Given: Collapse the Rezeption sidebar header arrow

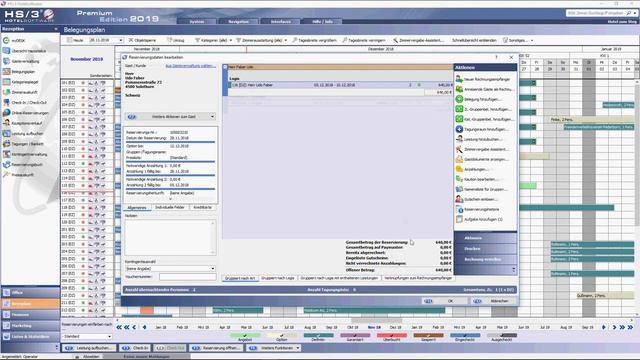Looking at the screenshot, I should click(56, 29).
